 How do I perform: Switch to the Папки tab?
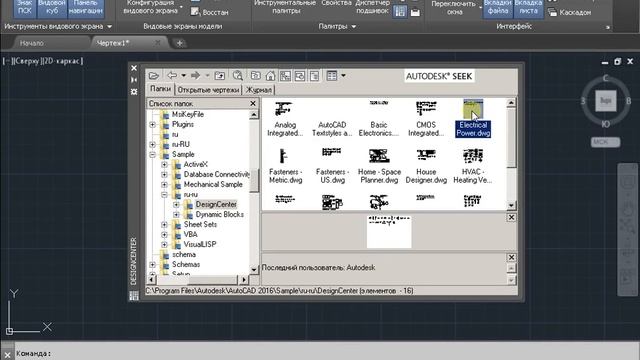(160, 89)
